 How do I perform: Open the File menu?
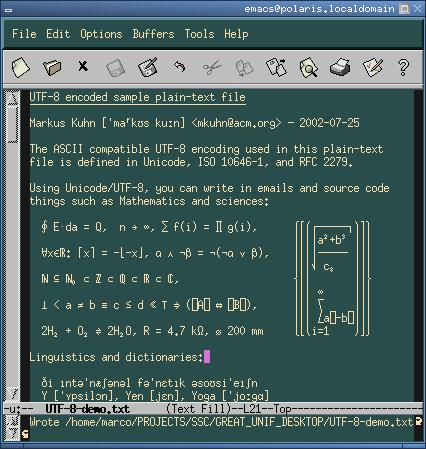[x=24, y=34]
